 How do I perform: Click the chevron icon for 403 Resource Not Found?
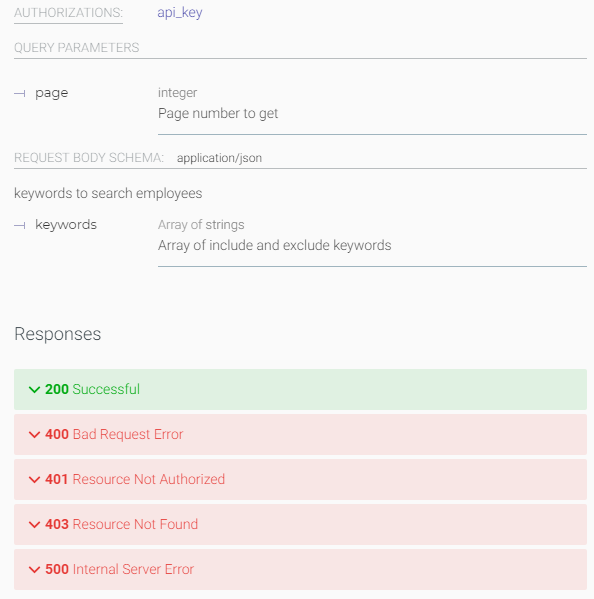click(34, 525)
